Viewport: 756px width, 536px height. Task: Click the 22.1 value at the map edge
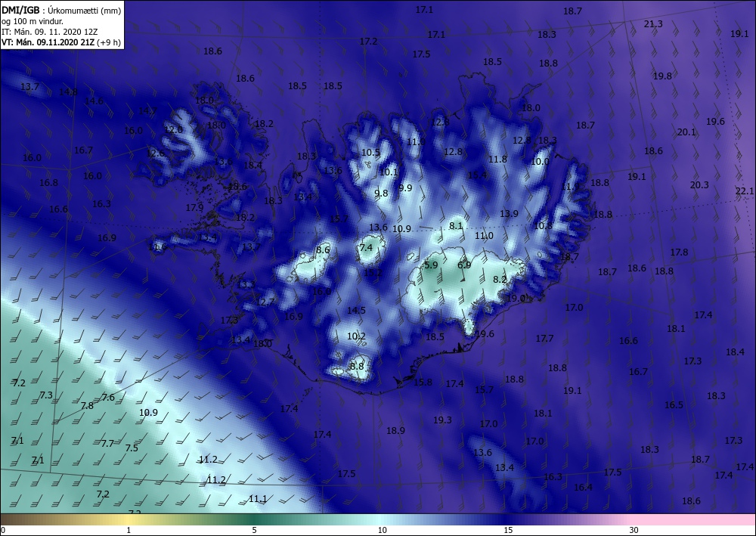pos(745,191)
